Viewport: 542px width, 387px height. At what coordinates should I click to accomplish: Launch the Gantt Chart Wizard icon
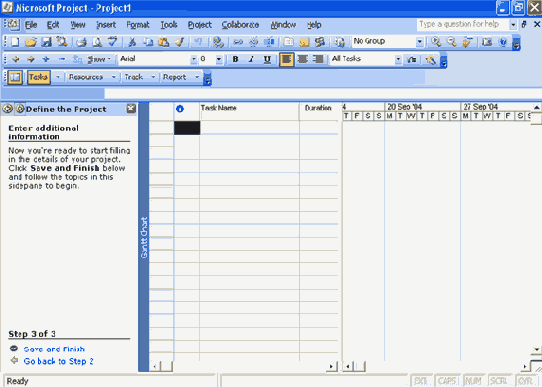431,59
